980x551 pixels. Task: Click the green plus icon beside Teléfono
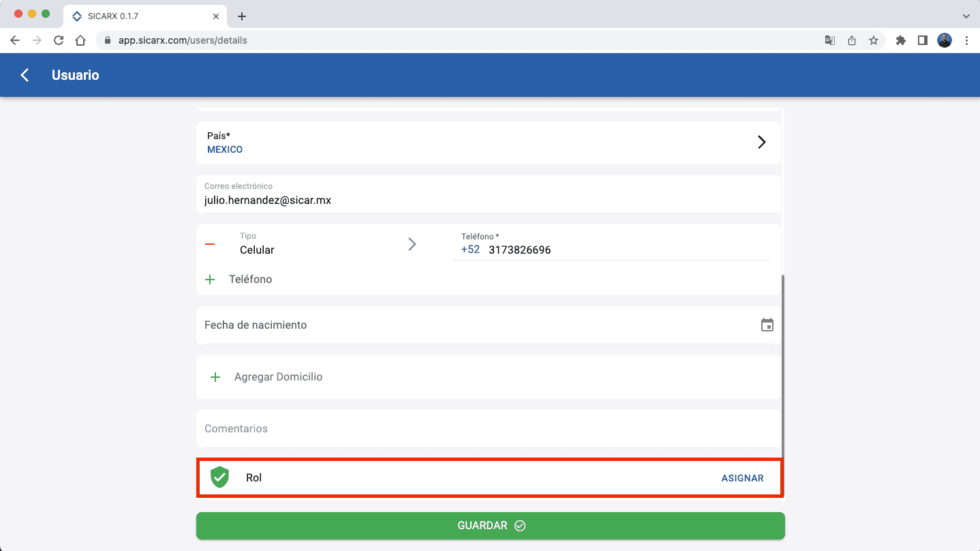pos(210,280)
